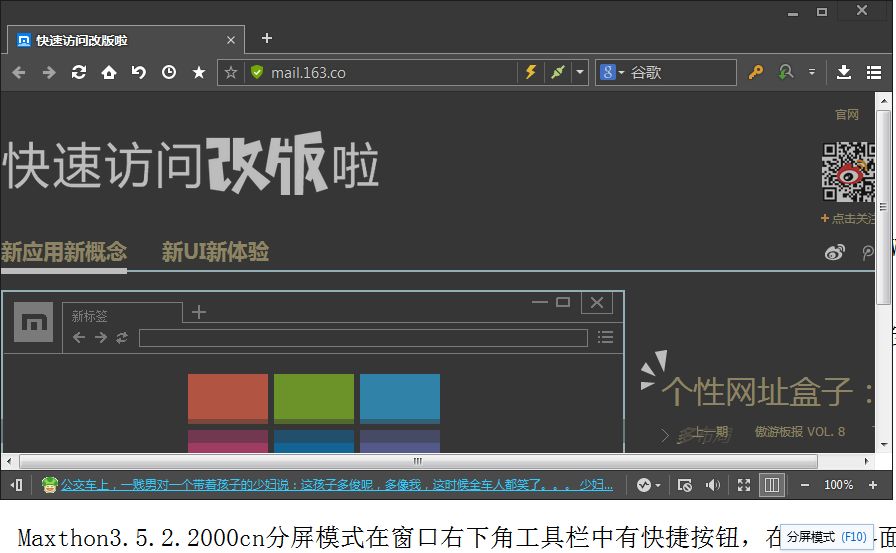Viewport: 896px width, 553px height.
Task: Open the 官网 link
Action: (847, 114)
